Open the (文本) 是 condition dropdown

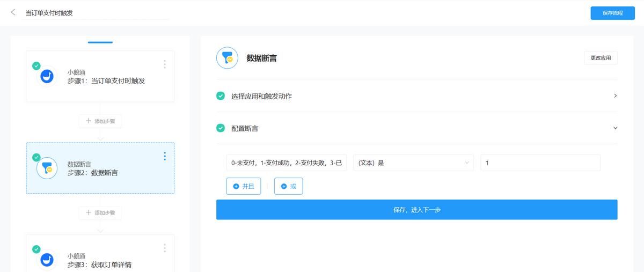click(x=413, y=163)
